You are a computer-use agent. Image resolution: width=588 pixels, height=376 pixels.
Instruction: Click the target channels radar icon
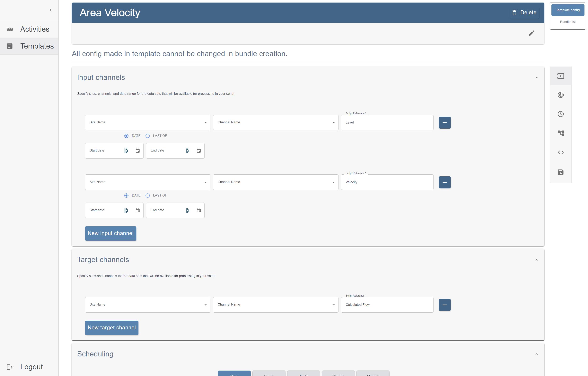560,95
